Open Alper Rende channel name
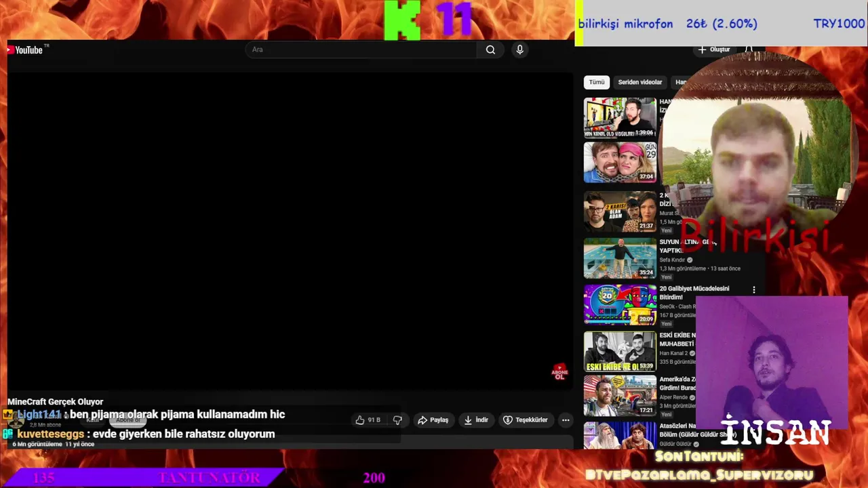This screenshot has width=868, height=488. click(x=673, y=397)
